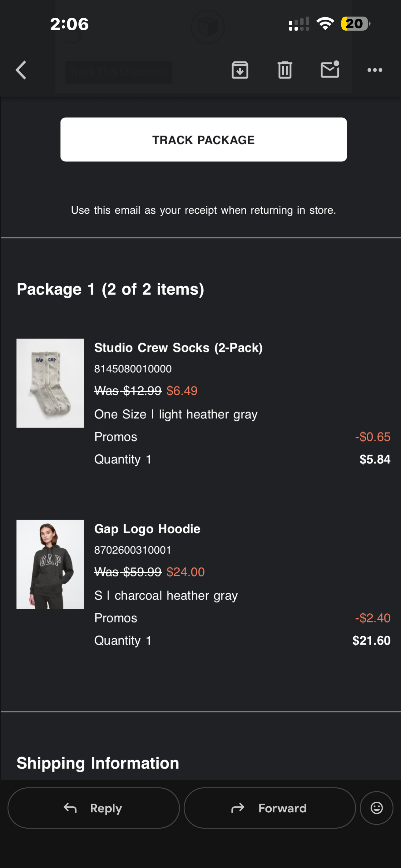The width and height of the screenshot is (401, 868).
Task: Tap the Wi-Fi status icon
Action: coord(325,23)
